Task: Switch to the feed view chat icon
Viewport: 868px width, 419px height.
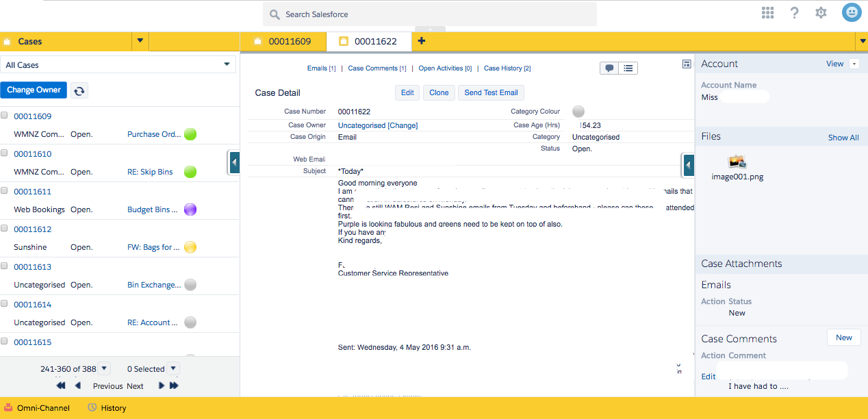Action: (609, 68)
